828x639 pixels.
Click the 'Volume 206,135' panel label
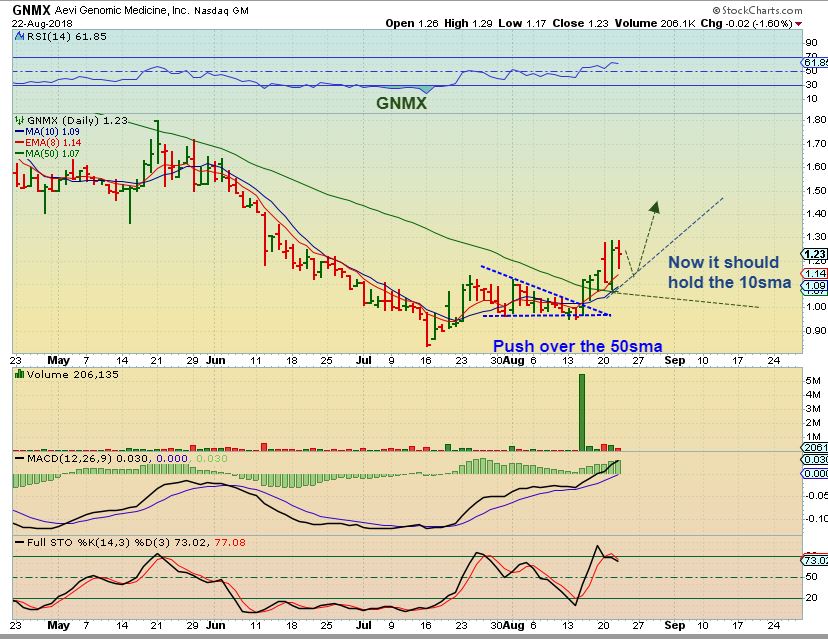73,374
